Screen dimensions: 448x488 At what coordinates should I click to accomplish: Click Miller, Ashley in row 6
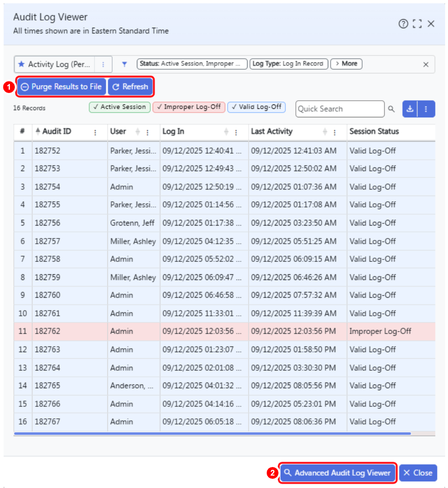[133, 241]
